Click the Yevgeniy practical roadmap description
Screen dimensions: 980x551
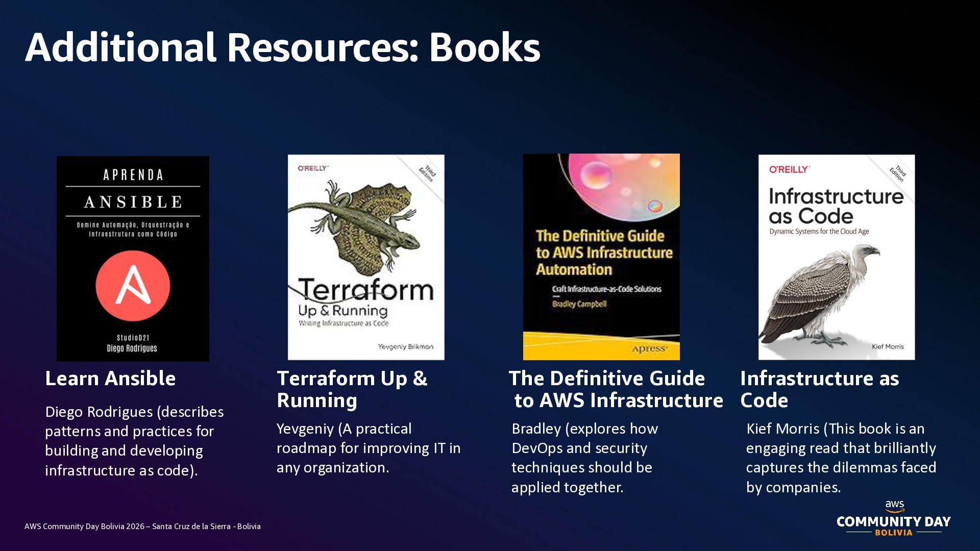[369, 448]
